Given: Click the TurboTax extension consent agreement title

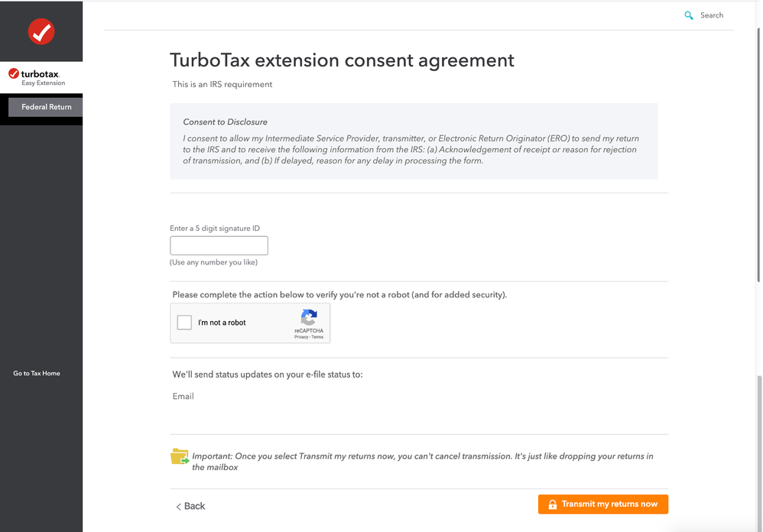Looking at the screenshot, I should click(342, 61).
